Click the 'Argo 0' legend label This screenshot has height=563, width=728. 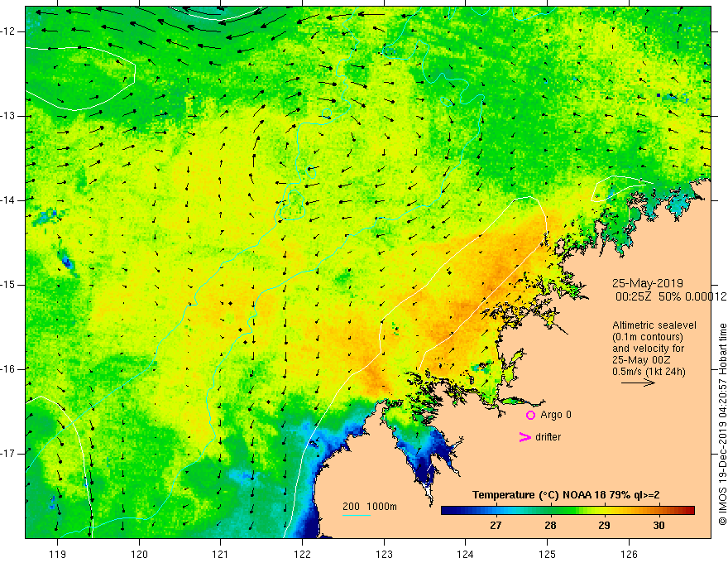coord(556,415)
